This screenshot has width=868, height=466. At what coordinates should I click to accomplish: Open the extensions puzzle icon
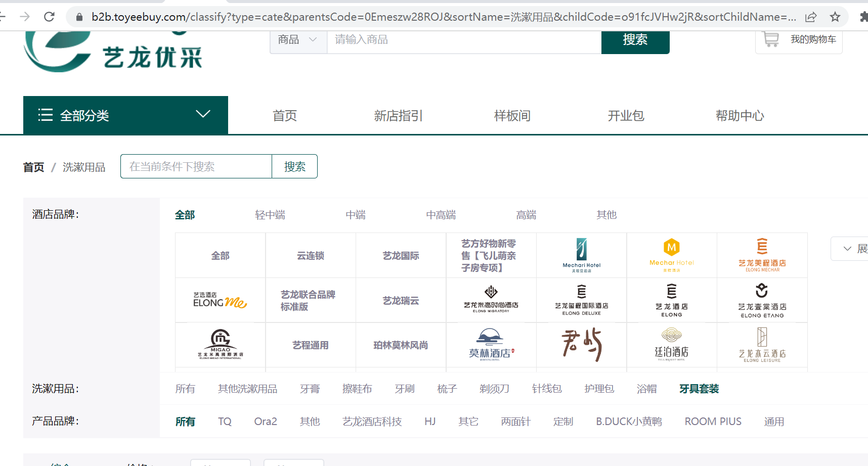(x=863, y=17)
